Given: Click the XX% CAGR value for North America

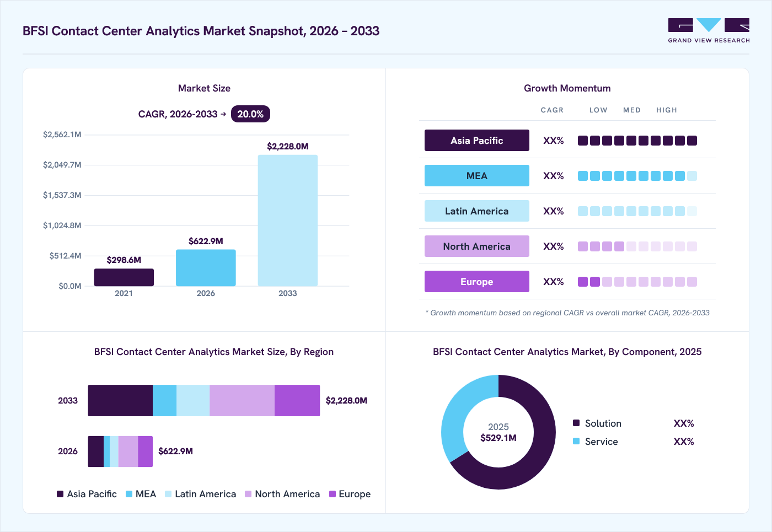Looking at the screenshot, I should click(x=554, y=246).
